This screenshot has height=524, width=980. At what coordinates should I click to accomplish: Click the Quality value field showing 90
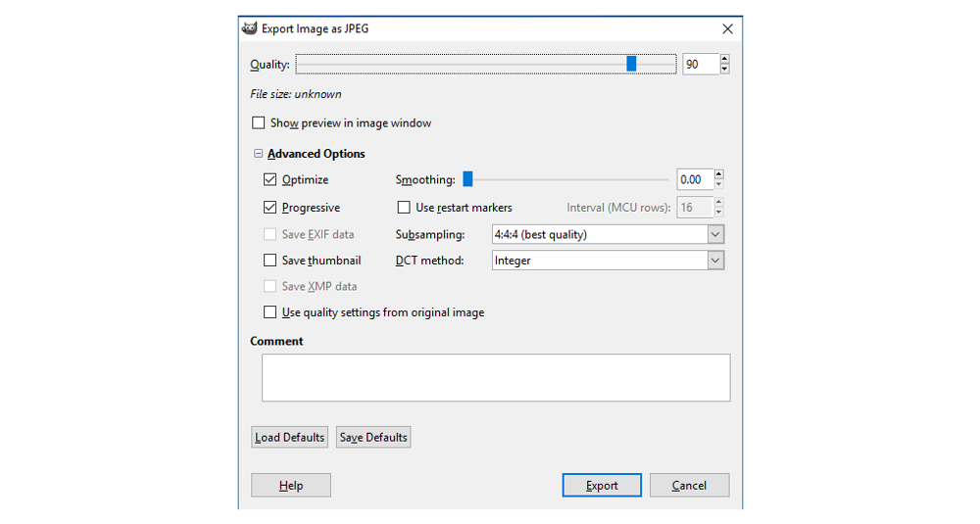701,65
